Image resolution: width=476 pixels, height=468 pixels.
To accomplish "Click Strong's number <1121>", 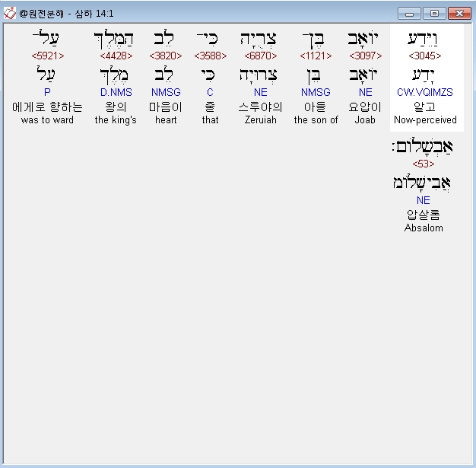I will click(316, 56).
